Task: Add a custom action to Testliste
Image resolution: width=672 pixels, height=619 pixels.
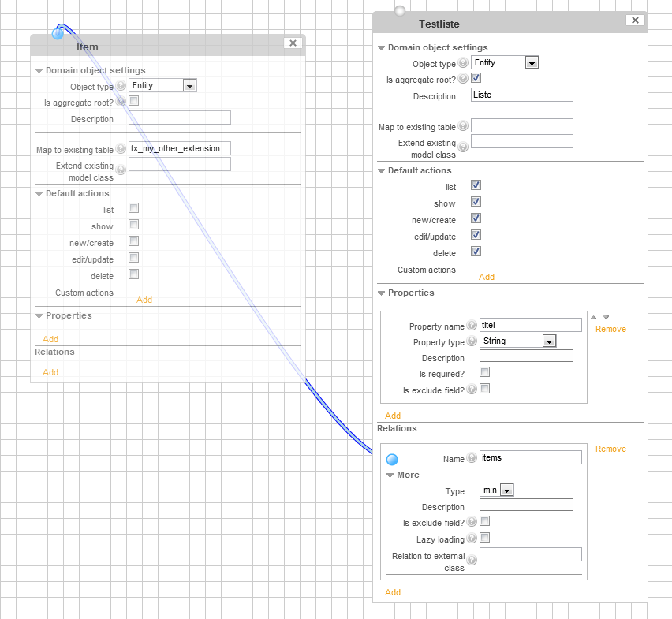Action: pyautogui.click(x=487, y=277)
